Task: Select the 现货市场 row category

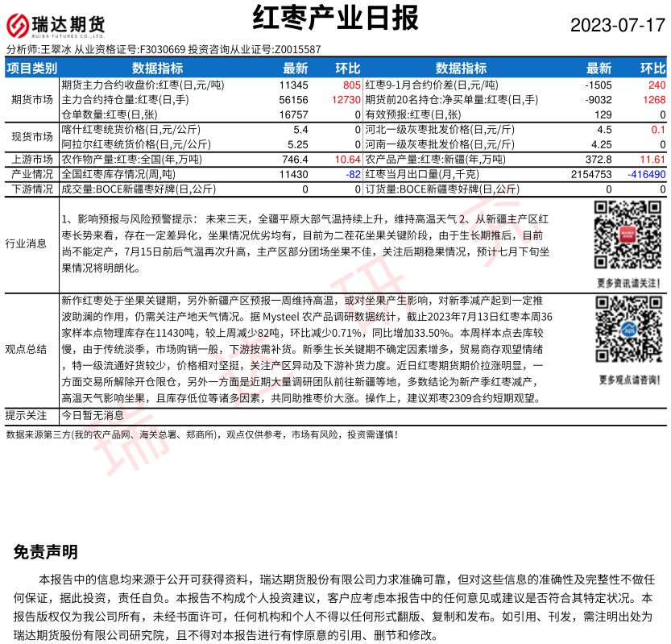Action: point(32,137)
